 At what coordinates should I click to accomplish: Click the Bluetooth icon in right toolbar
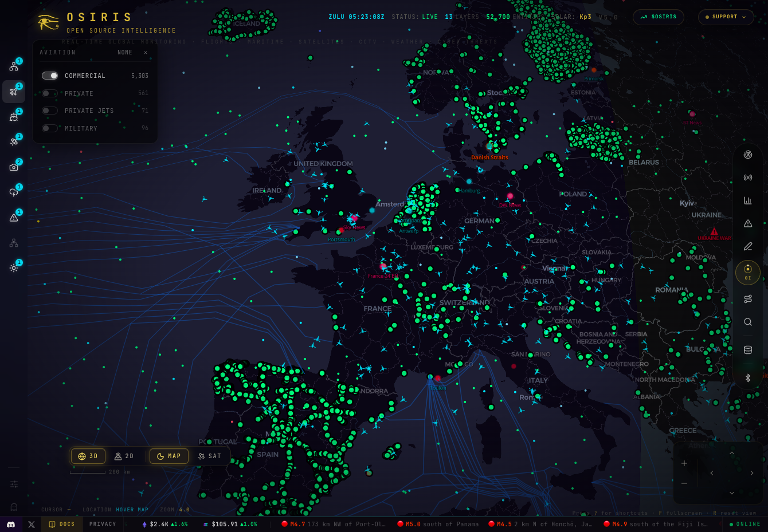(x=748, y=378)
